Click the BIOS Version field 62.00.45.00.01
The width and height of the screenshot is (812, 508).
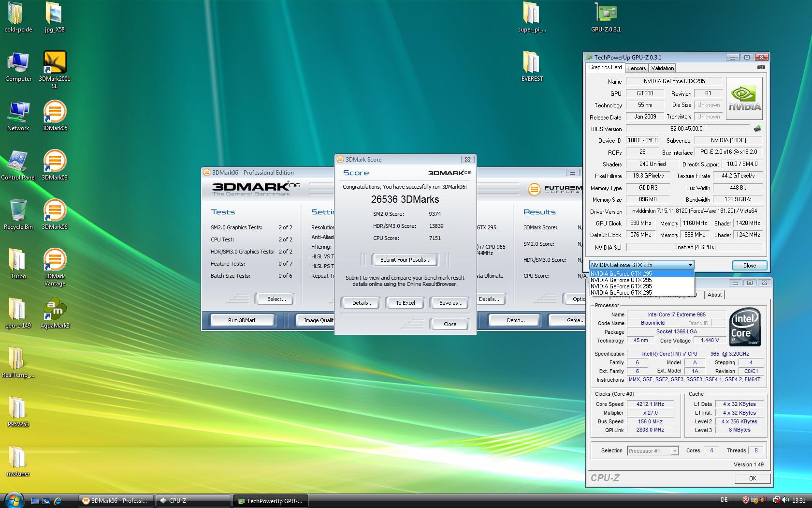pos(688,129)
